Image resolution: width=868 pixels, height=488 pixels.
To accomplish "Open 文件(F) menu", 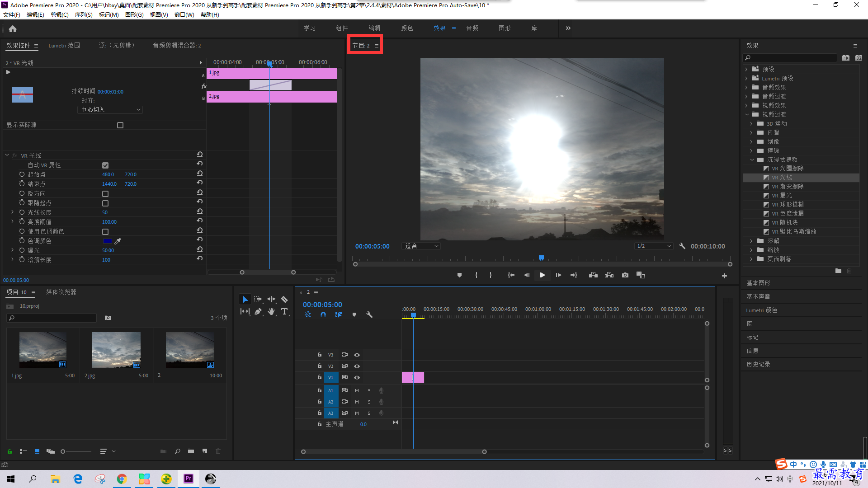I will click(12, 15).
